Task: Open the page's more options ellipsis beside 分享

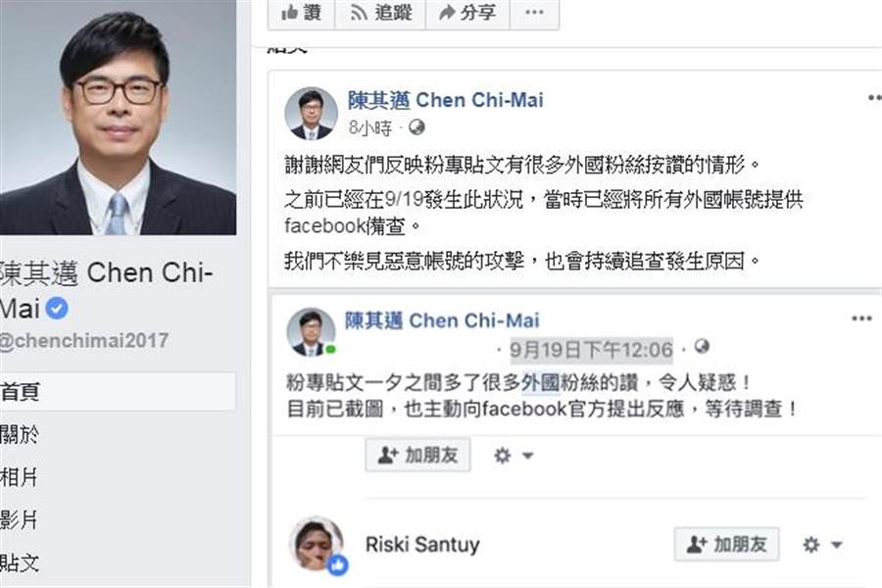Action: click(x=533, y=13)
